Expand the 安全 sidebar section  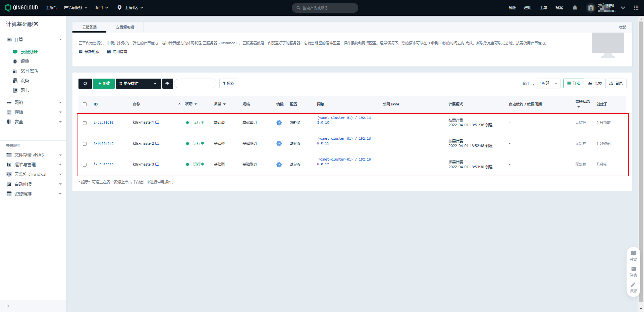[60, 122]
